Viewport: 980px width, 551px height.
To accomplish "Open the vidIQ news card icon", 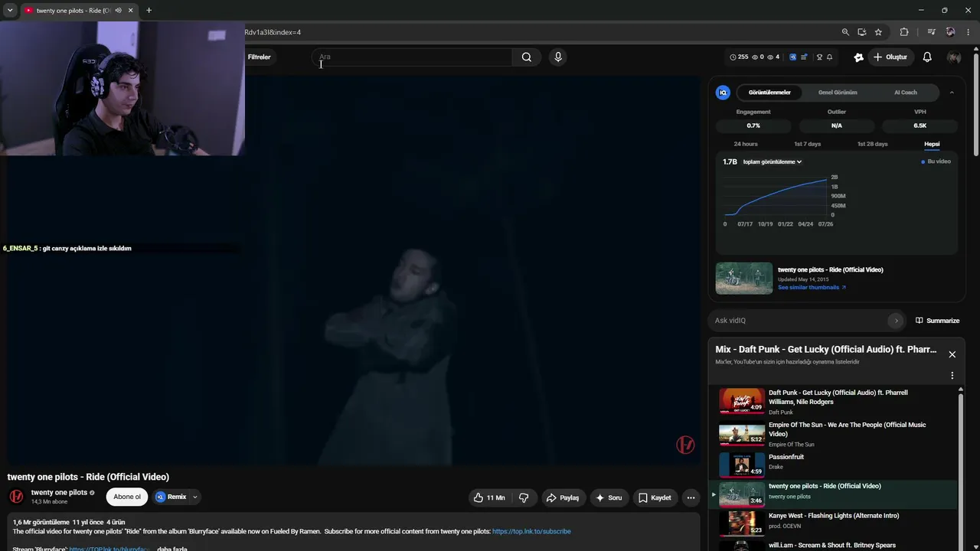I will 804,57.
